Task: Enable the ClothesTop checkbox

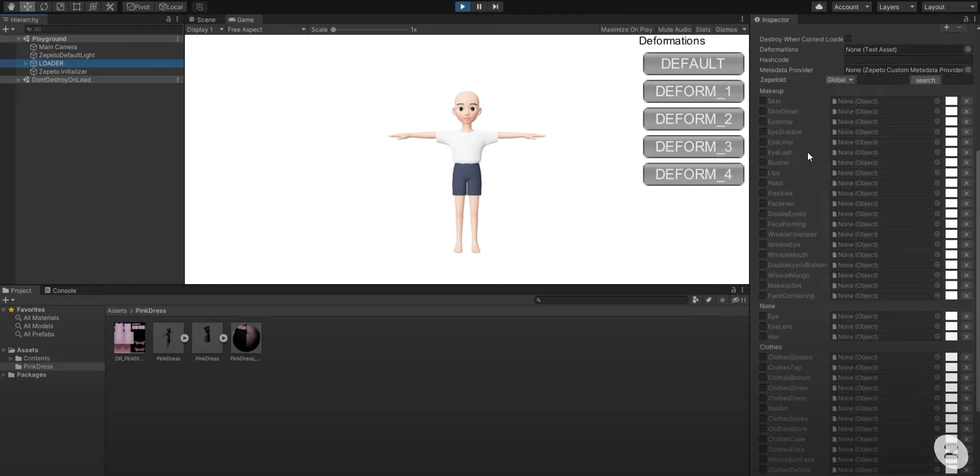Action: (x=763, y=367)
